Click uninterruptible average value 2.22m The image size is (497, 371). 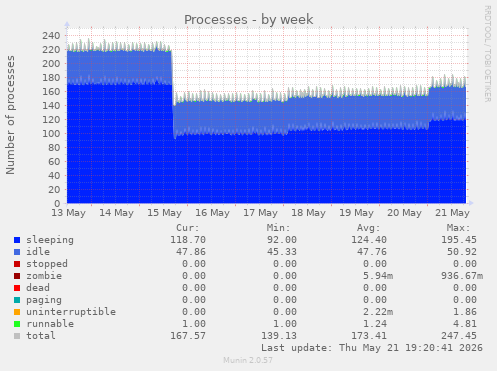(378, 312)
